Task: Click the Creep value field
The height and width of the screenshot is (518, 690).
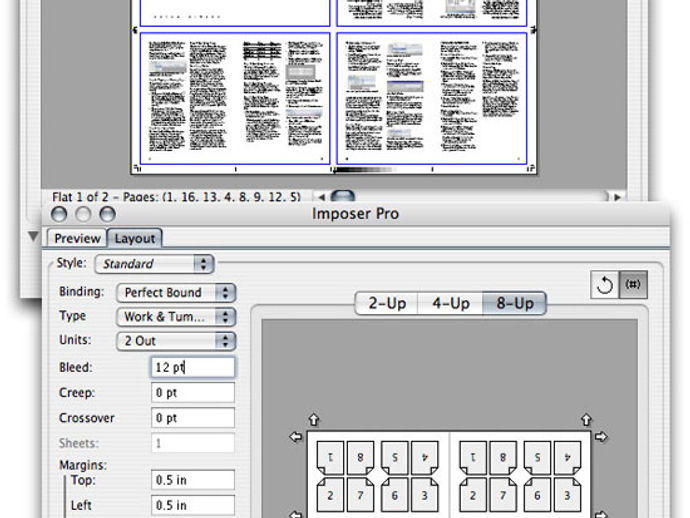Action: coord(193,393)
